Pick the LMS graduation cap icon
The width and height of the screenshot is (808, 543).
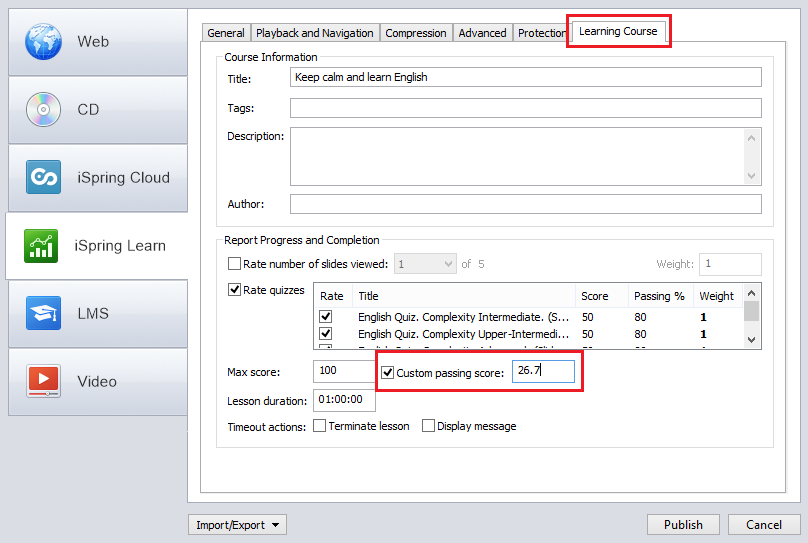pos(43,313)
